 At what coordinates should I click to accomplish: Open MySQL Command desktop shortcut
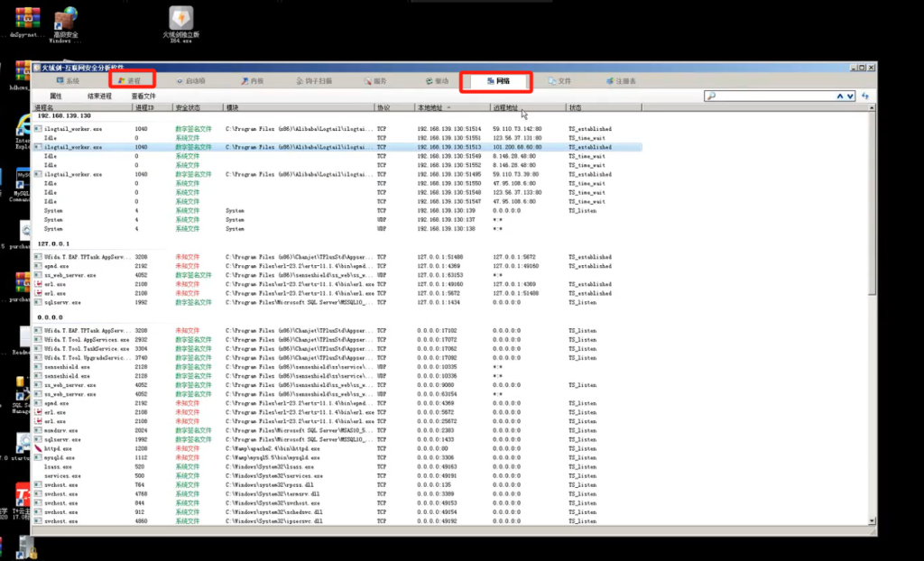pos(23,186)
